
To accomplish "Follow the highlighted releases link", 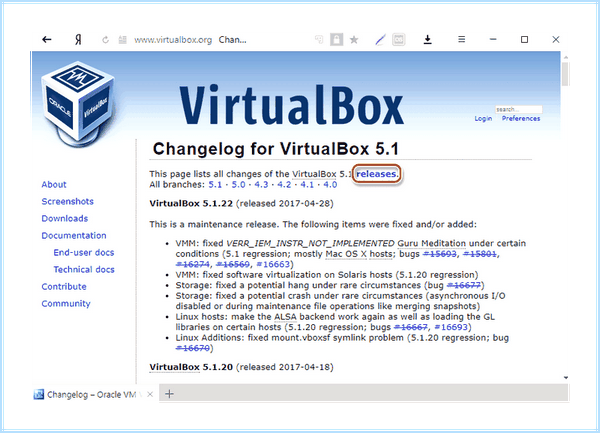I will coord(376,174).
